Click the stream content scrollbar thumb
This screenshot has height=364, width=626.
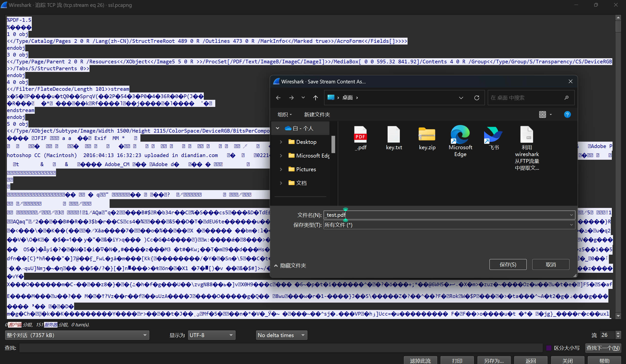[x=618, y=26]
